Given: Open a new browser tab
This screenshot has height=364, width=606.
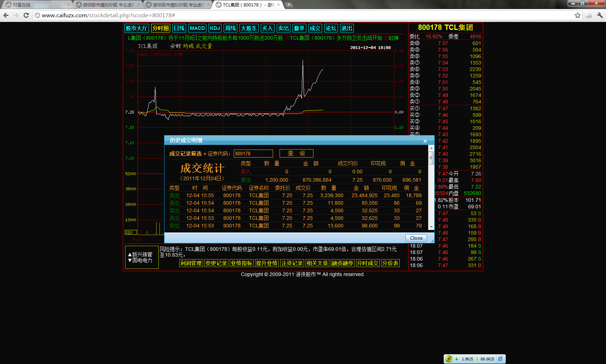Looking at the screenshot, I should (289, 5).
